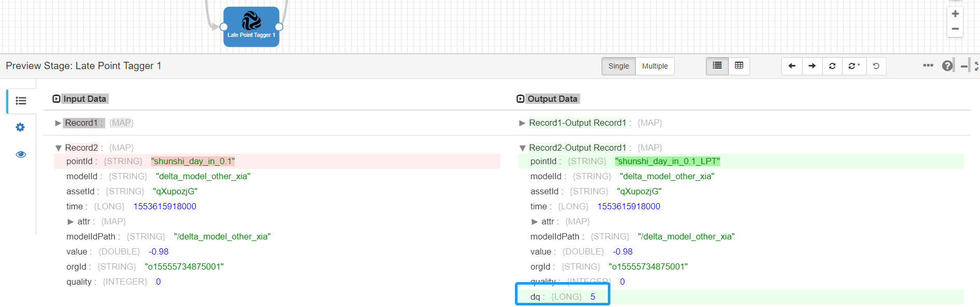Open the three-dots more options menu

point(928,65)
